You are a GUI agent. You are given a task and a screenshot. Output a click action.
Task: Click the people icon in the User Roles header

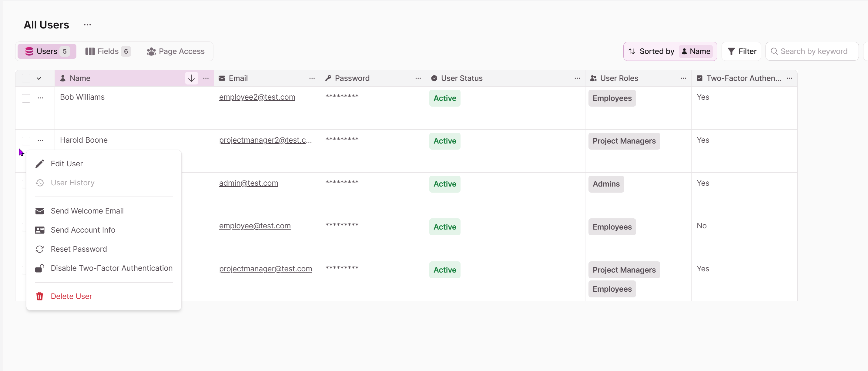(593, 78)
